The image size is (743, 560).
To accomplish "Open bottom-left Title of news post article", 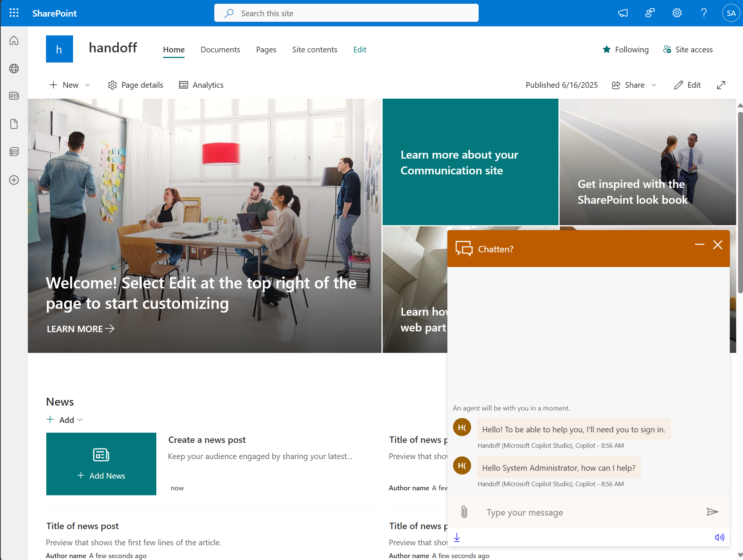I will (82, 526).
